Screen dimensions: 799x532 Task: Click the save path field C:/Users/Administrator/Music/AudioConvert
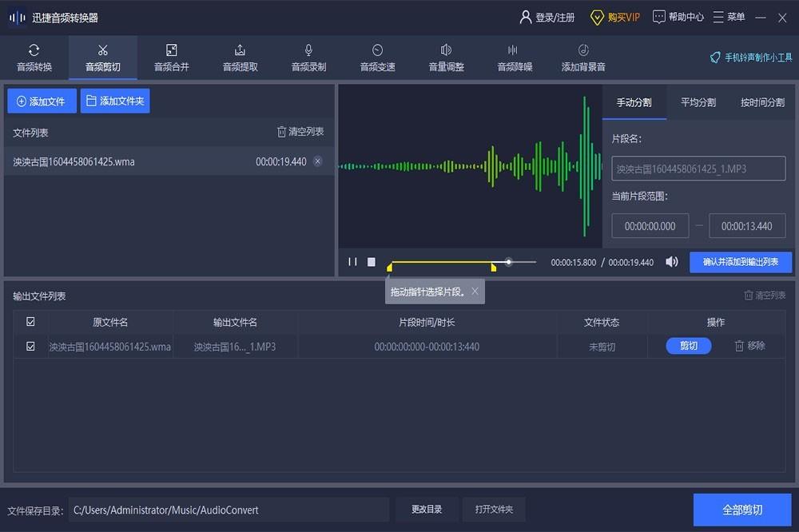point(229,510)
